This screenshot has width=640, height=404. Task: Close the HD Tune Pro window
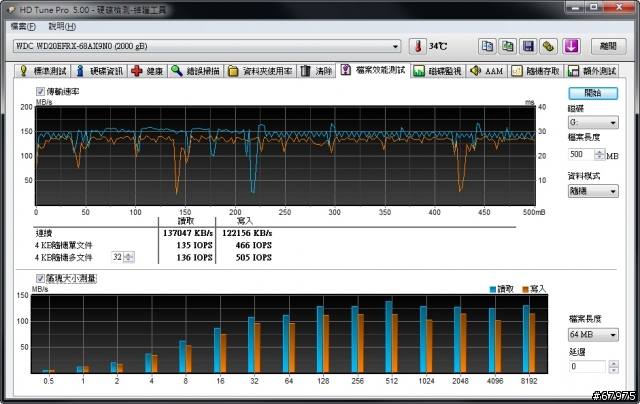(619, 7)
